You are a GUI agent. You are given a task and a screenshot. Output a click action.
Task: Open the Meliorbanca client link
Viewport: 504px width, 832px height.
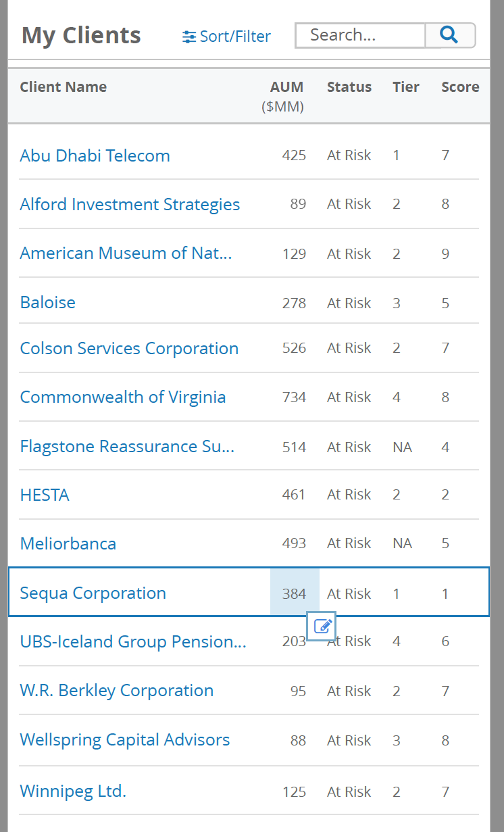(68, 543)
